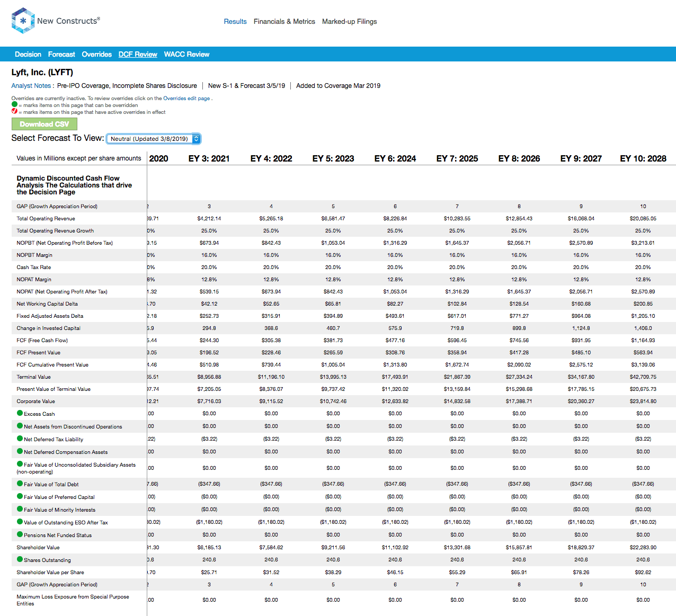Click the FCF (Free Cash Flow) row label
Image resolution: width=676 pixels, height=616 pixels.
42,341
